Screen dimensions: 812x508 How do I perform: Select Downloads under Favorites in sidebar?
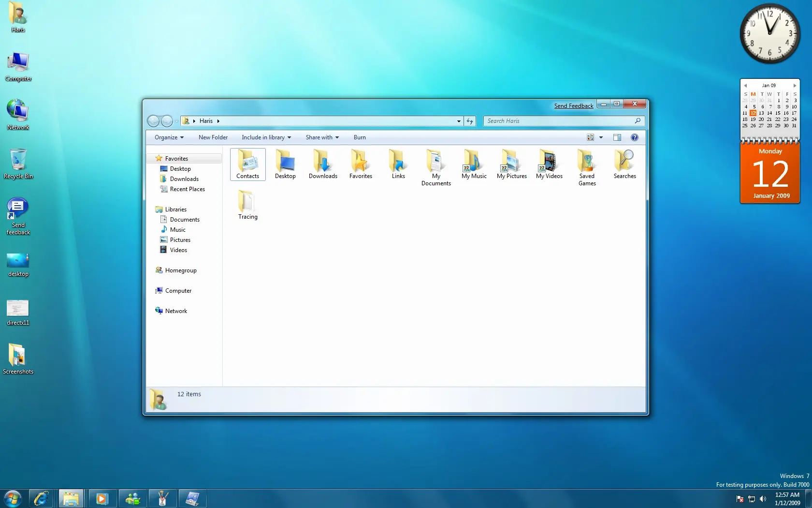tap(184, 179)
